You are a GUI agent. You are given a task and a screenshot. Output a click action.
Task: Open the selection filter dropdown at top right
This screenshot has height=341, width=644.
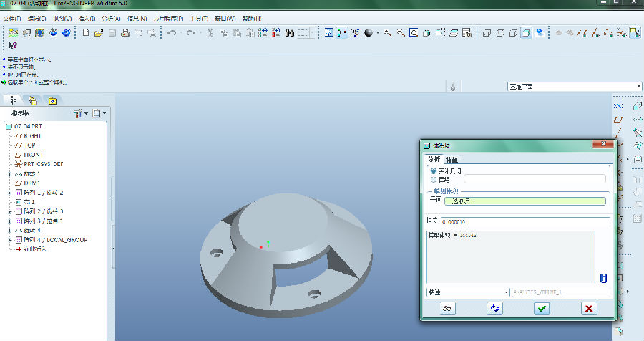click(638, 87)
